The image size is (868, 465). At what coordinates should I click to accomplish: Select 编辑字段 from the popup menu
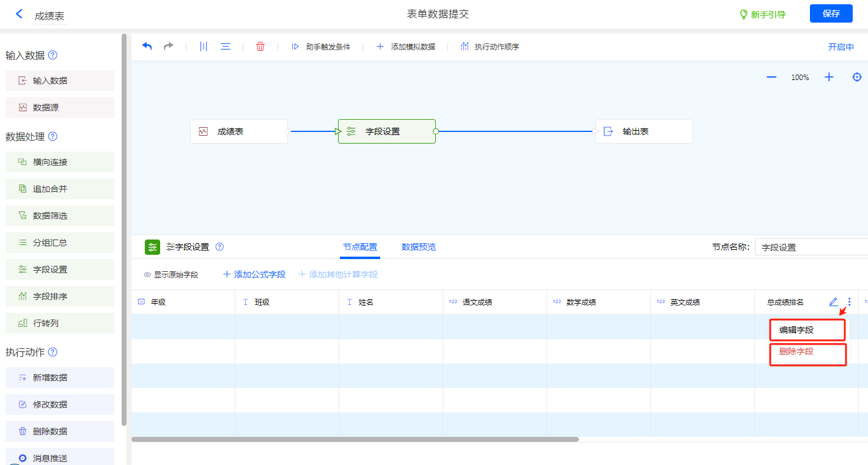(x=796, y=330)
